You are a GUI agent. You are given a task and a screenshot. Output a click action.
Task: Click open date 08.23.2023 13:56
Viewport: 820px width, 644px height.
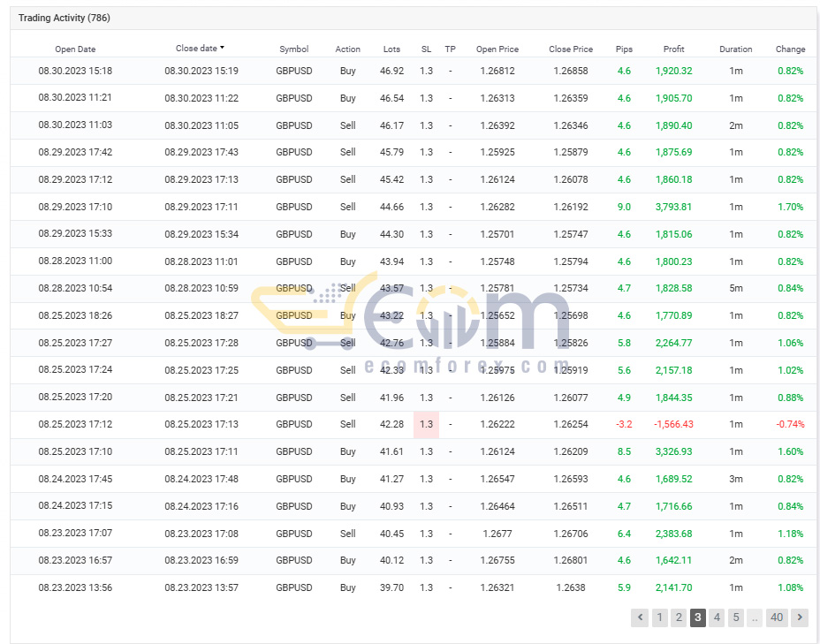tap(75, 587)
